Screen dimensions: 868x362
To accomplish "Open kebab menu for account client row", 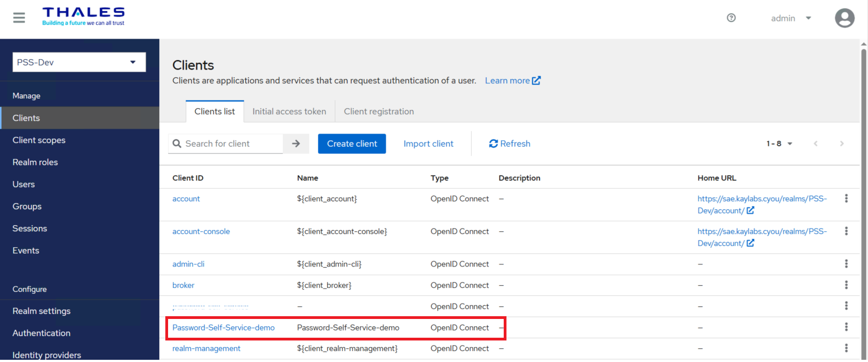I will (846, 199).
